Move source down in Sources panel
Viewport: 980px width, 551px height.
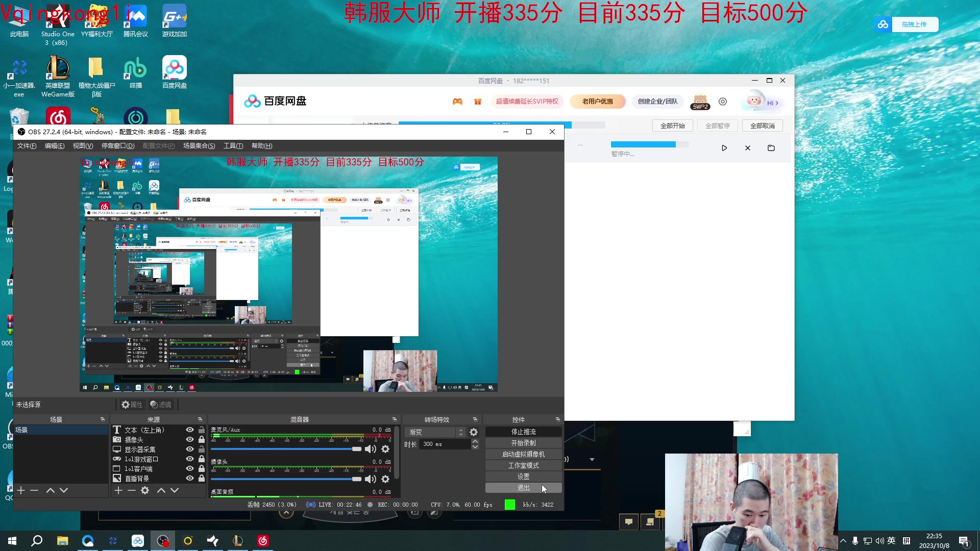[175, 490]
